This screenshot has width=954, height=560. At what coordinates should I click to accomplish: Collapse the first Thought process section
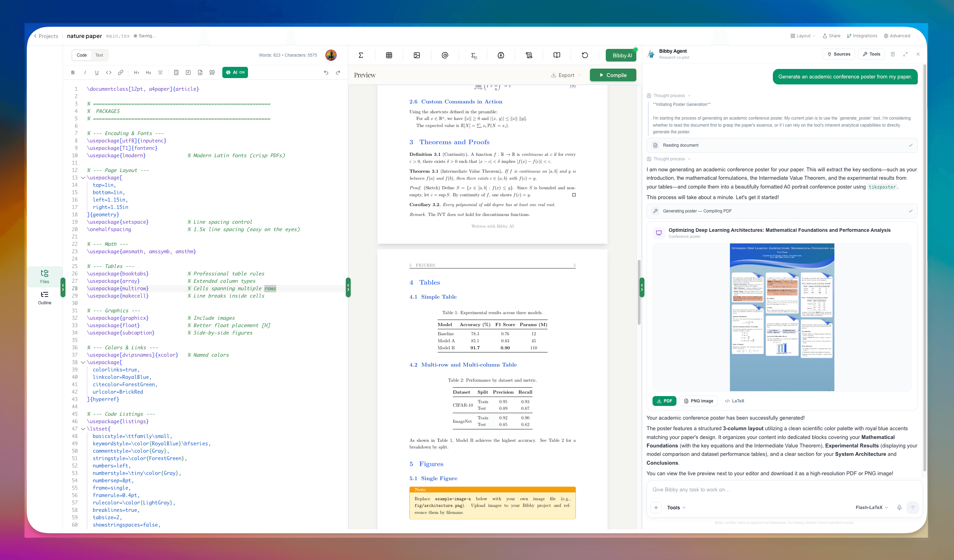click(669, 96)
